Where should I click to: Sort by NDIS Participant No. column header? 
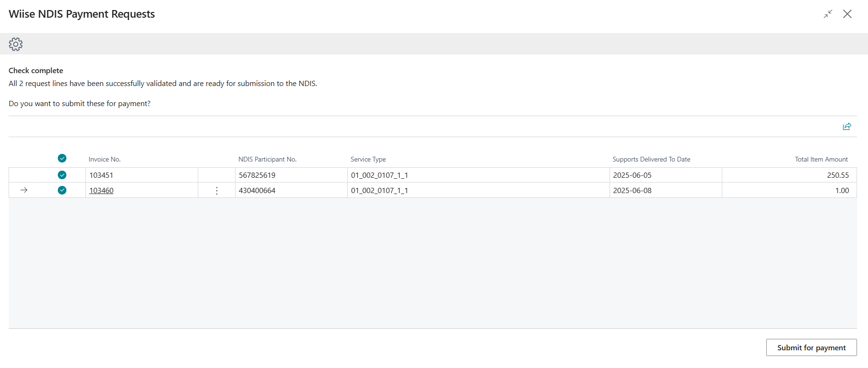tap(268, 159)
